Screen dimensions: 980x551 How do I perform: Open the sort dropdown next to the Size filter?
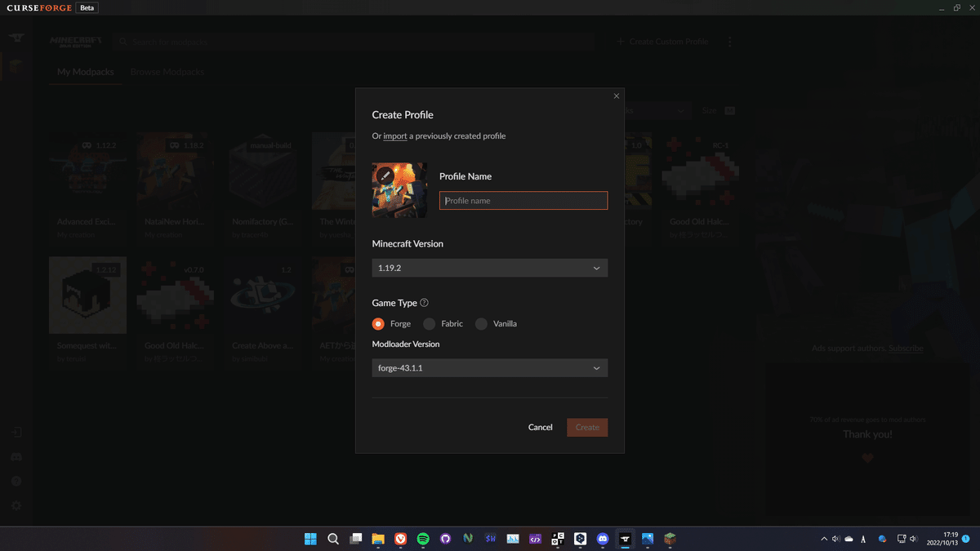[x=682, y=109]
